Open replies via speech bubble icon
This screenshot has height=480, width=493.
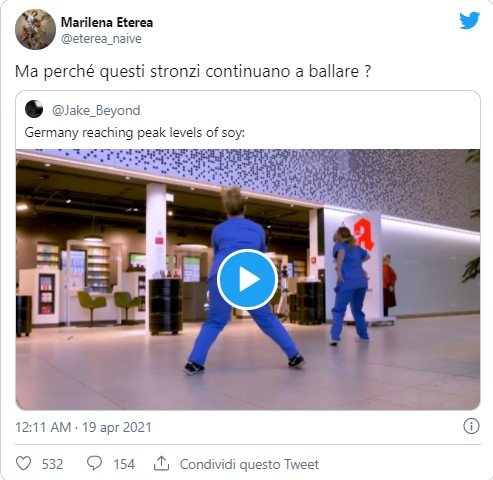tap(94, 463)
